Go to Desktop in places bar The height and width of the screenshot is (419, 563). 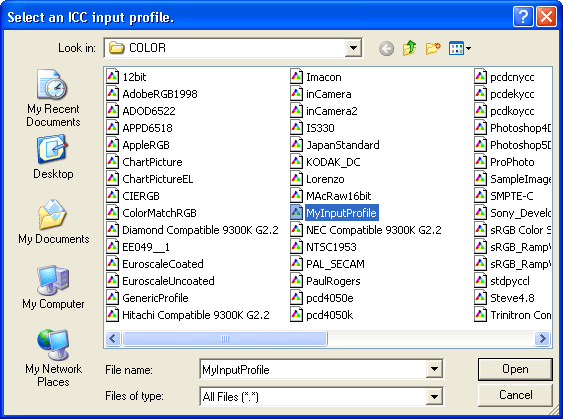[x=53, y=157]
